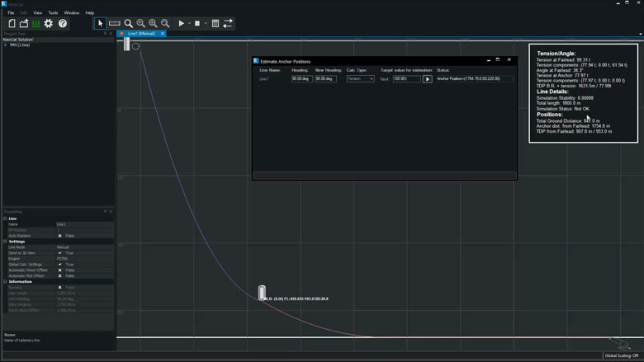Click the calculator icon in toolbar
The width and height of the screenshot is (644, 362).
point(215,24)
